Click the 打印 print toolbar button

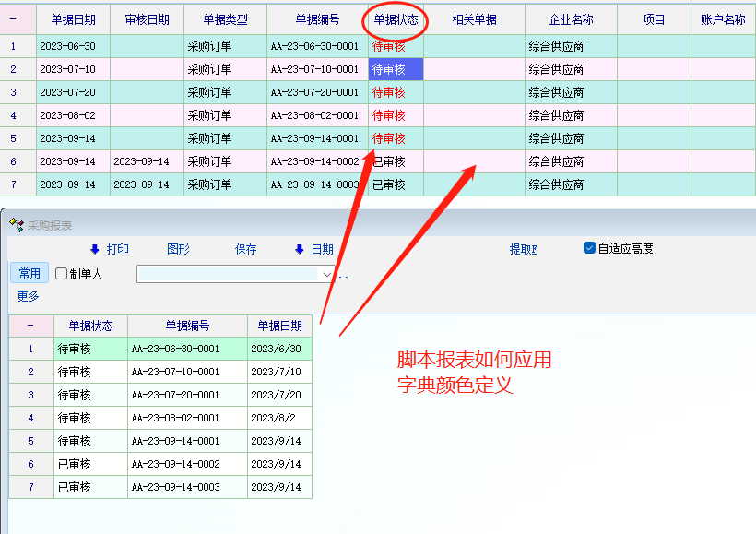(x=110, y=249)
